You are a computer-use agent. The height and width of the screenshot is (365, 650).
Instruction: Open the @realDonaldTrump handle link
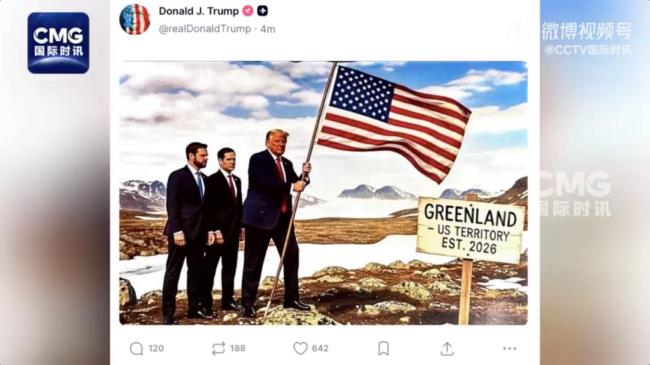[205, 29]
